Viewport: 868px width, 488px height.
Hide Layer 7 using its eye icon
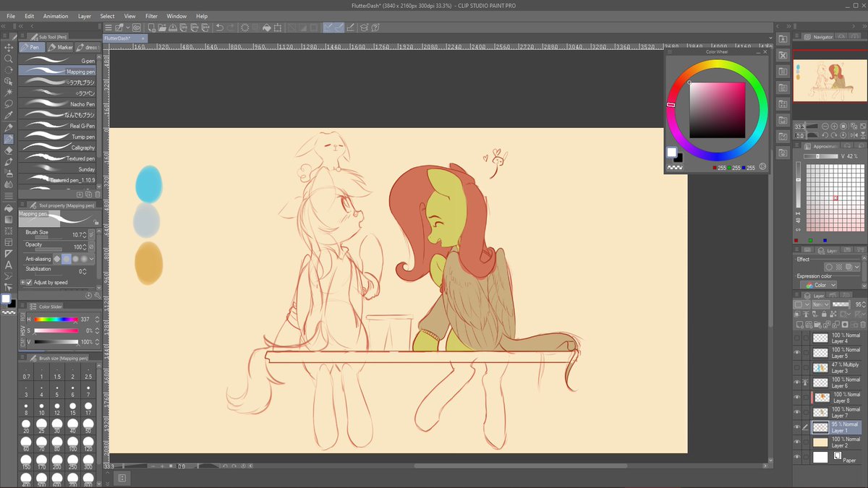pyautogui.click(x=797, y=412)
